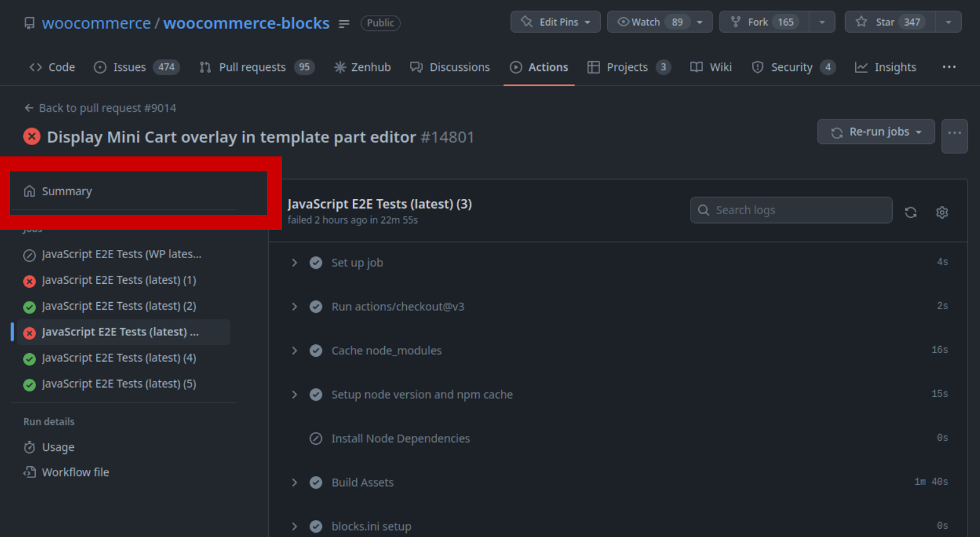Open the Projects tab
The image size is (980, 537).
pyautogui.click(x=629, y=67)
